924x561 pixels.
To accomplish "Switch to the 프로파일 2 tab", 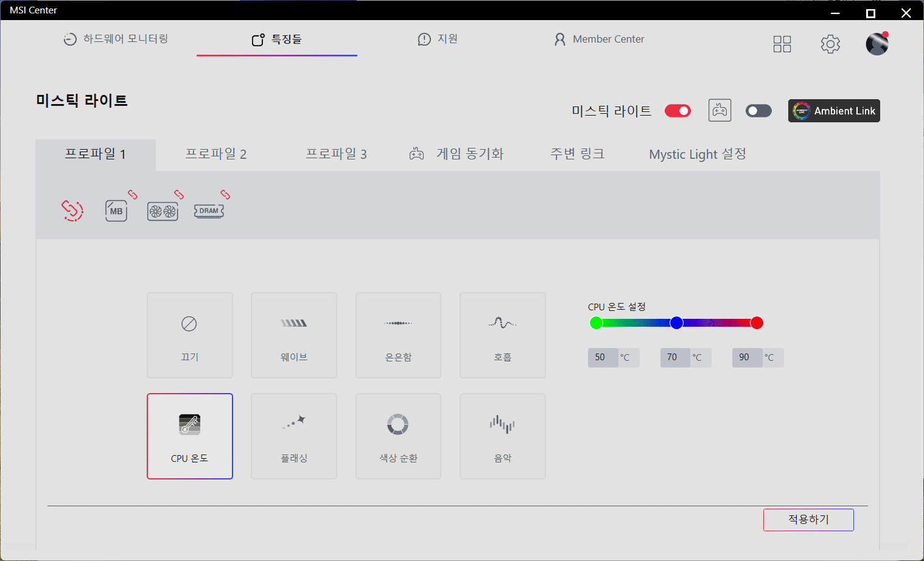I will pos(215,155).
